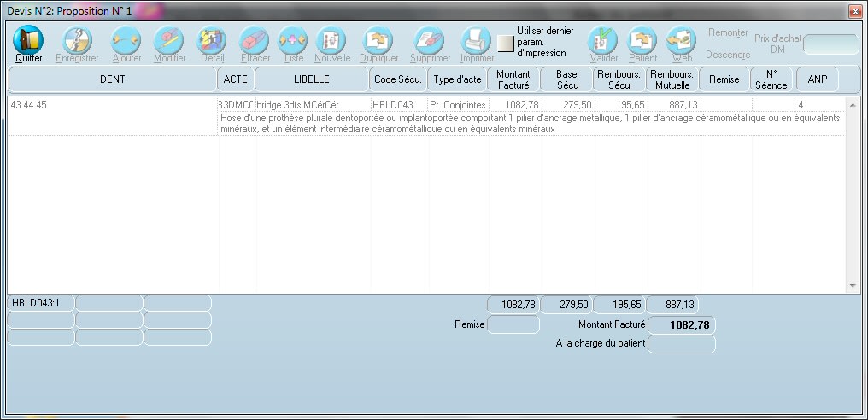The width and height of the screenshot is (868, 420).
Task: Click the Web globe icon
Action: click(x=681, y=41)
